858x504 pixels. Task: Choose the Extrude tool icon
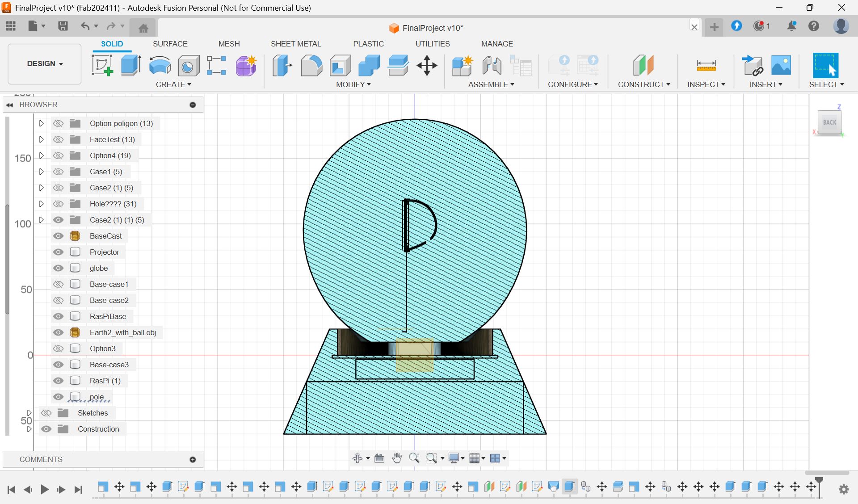131,65
